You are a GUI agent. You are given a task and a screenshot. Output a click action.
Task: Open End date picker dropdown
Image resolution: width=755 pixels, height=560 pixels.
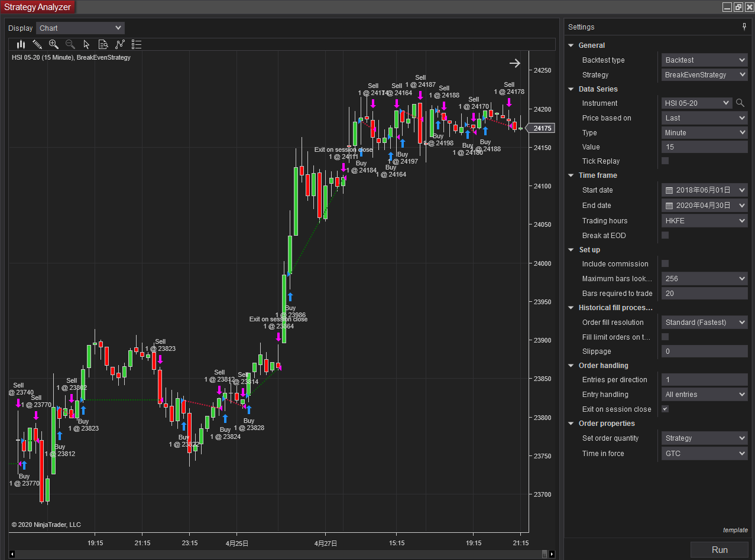coord(742,206)
